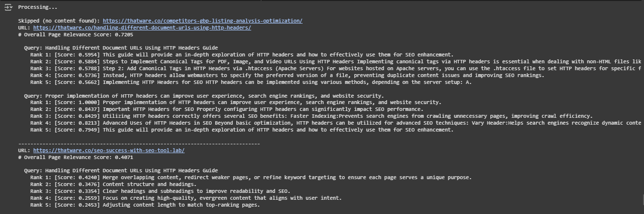Click the result line scored 0.5954
644x214 pixels.
pos(242,54)
